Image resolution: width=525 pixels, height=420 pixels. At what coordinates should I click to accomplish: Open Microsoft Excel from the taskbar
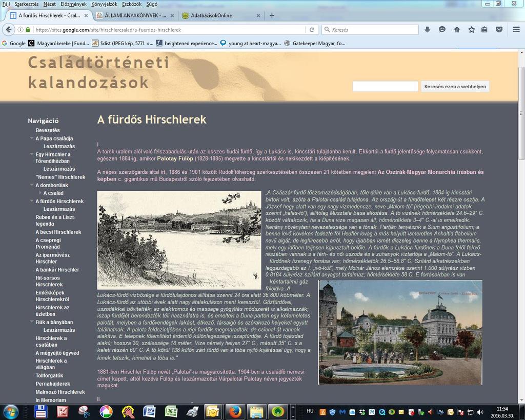171,412
